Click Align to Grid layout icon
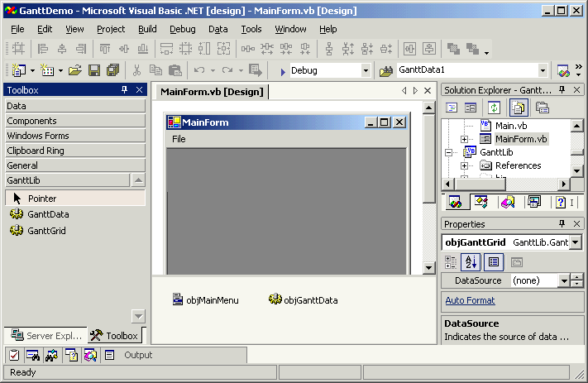 (18, 49)
